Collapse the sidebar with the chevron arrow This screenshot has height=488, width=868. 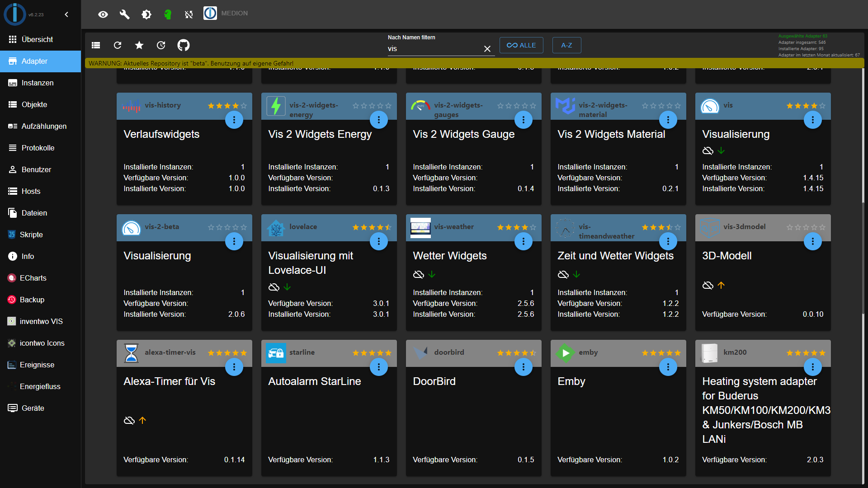pos(66,14)
